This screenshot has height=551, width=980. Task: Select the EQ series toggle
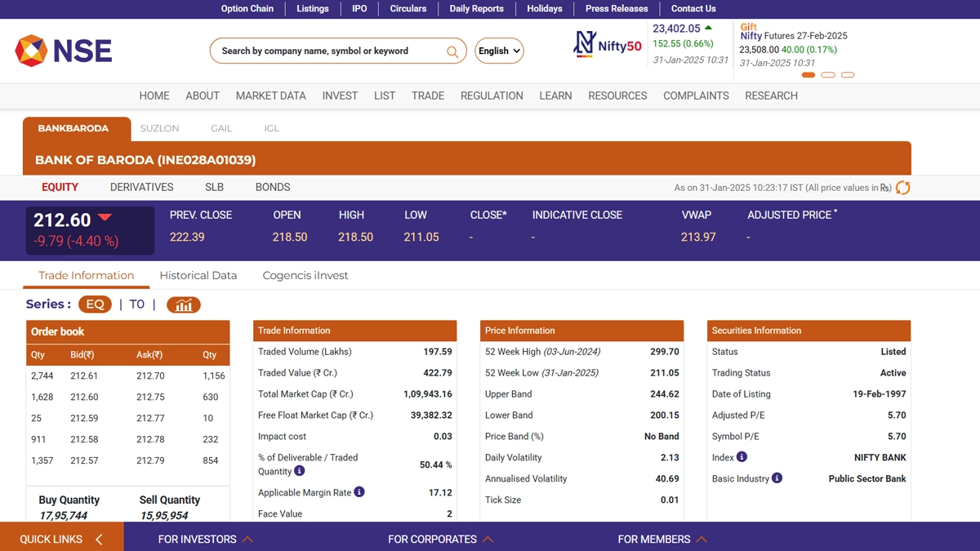click(95, 304)
